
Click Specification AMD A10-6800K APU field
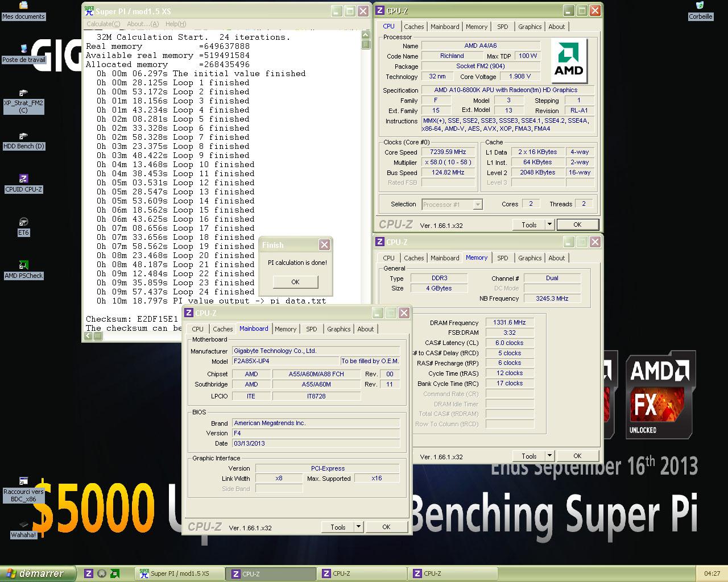[x=508, y=90]
